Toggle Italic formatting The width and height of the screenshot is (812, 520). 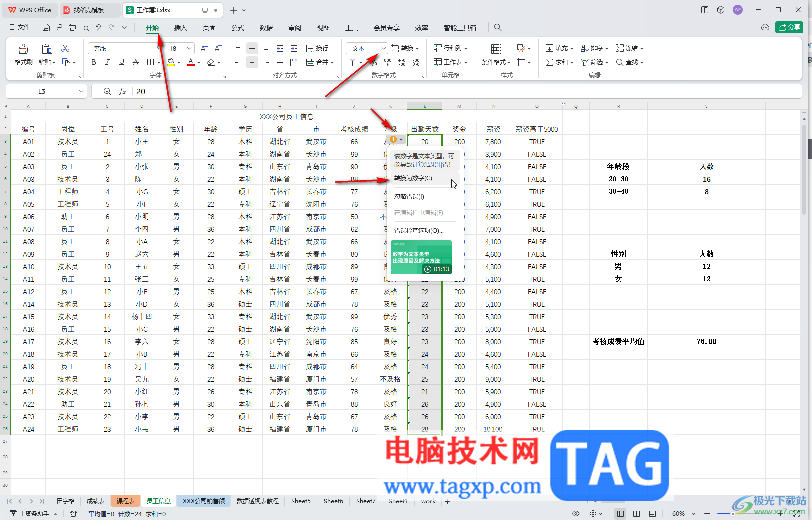[107, 62]
